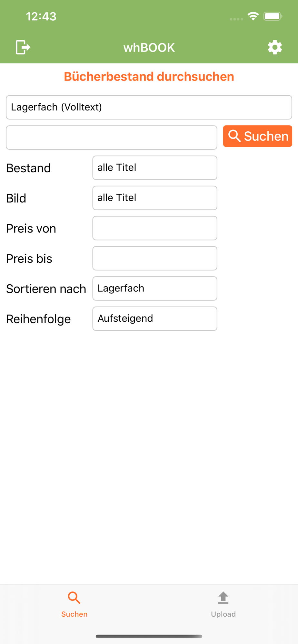Tap the Bücherbestand durchsuchen heading
The image size is (298, 644).
tap(149, 77)
